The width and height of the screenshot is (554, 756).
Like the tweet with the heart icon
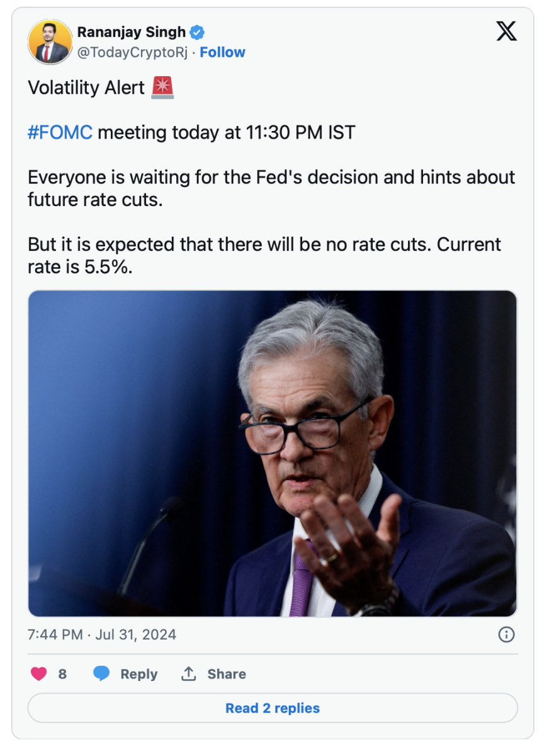[x=39, y=674]
